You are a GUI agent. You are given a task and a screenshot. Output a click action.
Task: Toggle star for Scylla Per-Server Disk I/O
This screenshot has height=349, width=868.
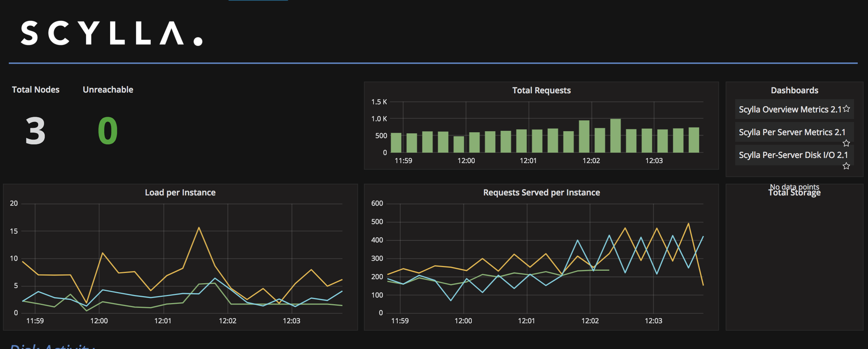(x=846, y=166)
